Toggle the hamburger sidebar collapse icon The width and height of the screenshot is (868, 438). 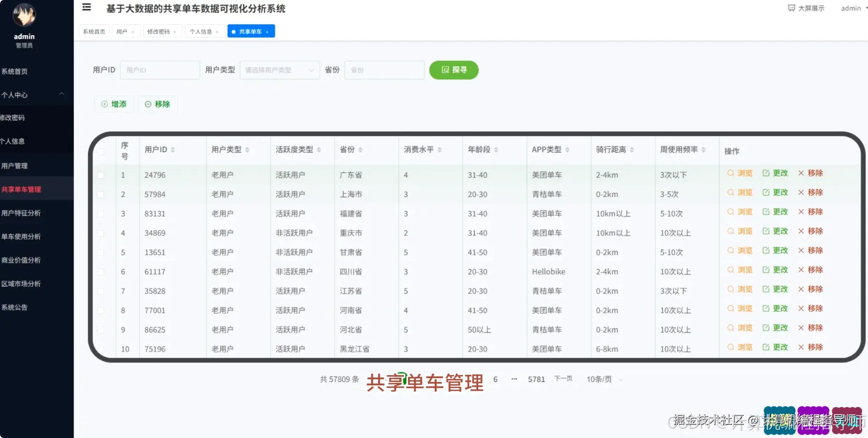click(x=86, y=7)
